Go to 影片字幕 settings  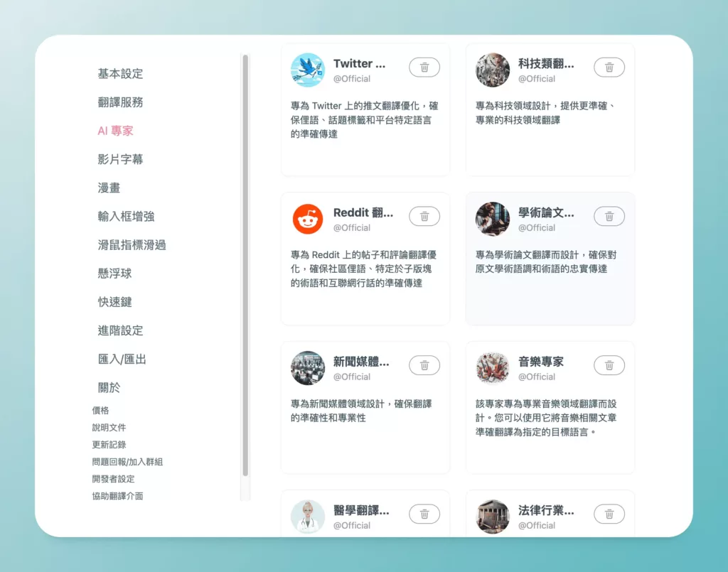(x=120, y=159)
